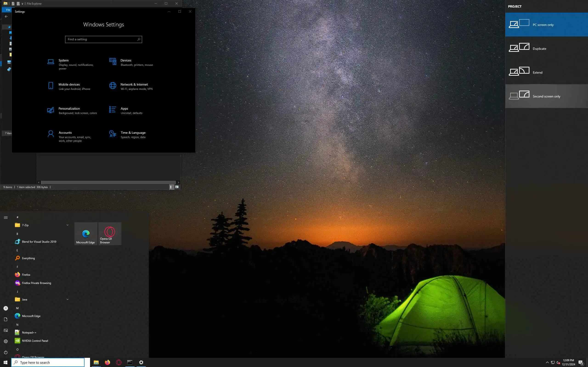This screenshot has height=367, width=588.
Task: Open Time & Language settings
Action: [133, 133]
